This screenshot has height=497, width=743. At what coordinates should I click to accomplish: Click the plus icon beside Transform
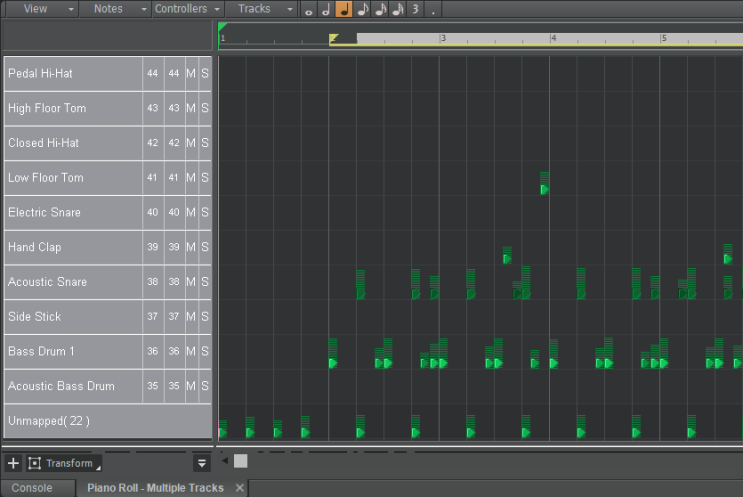pos(13,463)
